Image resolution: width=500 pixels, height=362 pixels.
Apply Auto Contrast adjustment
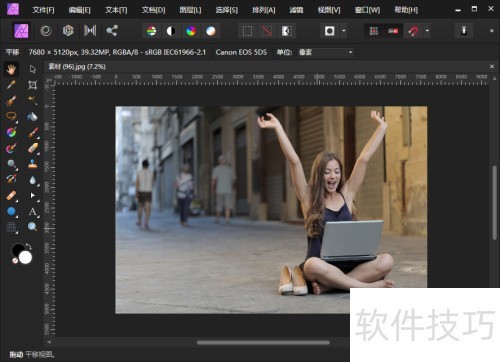pos(171,31)
